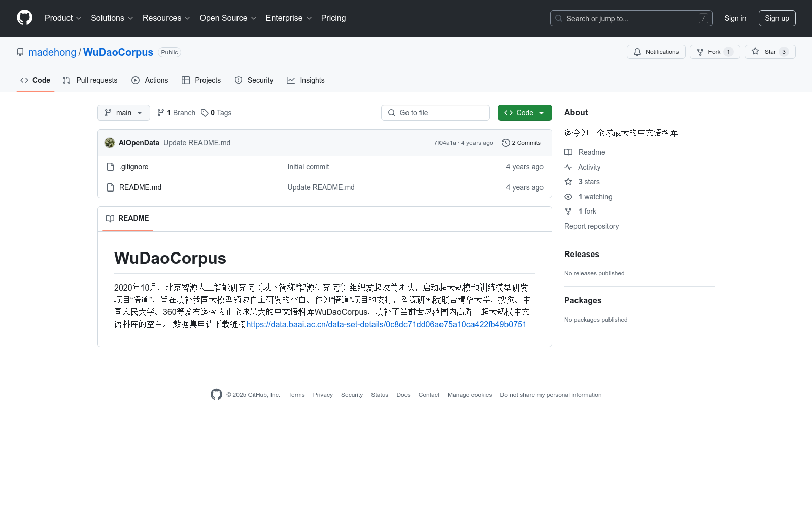
Task: Select the README tab in file viewer
Action: point(127,218)
